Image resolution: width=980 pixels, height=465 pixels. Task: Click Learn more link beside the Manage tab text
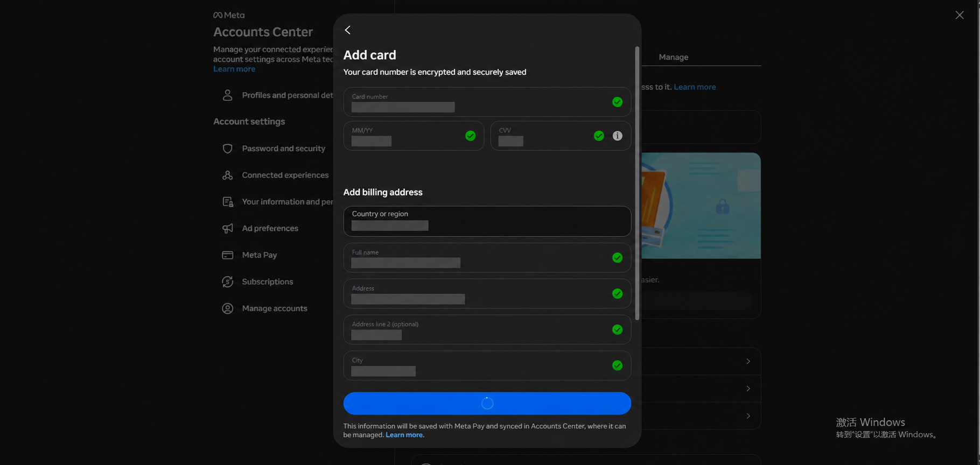click(x=695, y=87)
